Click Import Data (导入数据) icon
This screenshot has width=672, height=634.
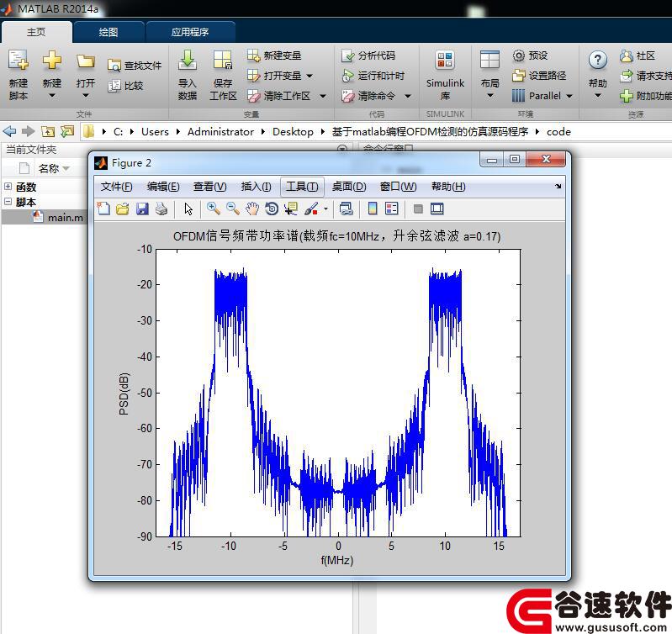pos(188,61)
